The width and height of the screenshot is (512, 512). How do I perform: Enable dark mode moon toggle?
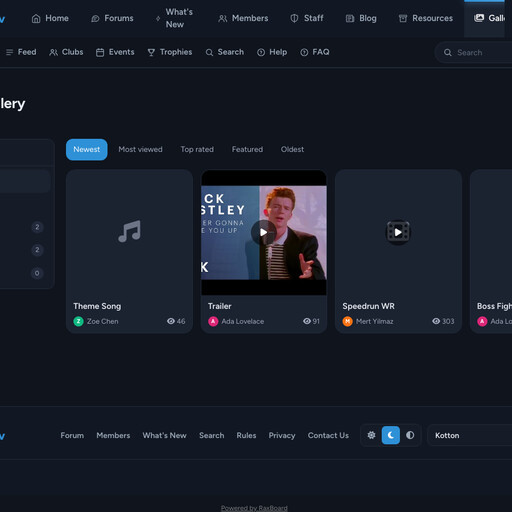pos(391,435)
